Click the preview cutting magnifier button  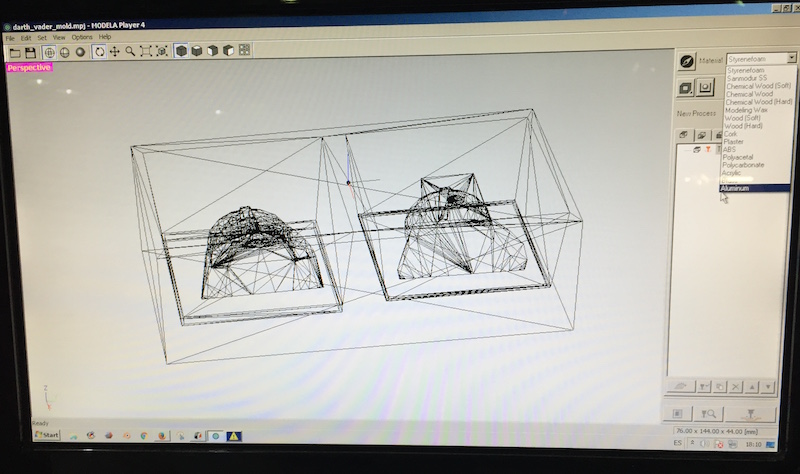pyautogui.click(x=708, y=414)
